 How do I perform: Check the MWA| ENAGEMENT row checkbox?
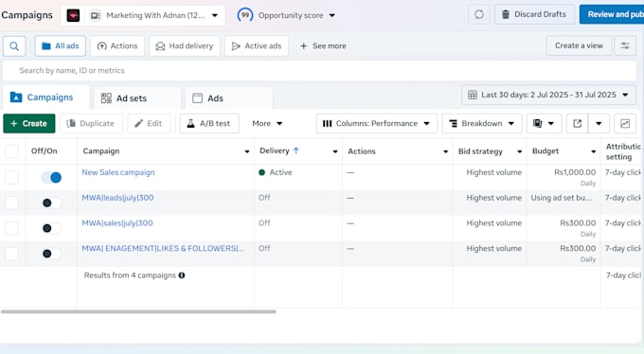click(x=11, y=254)
